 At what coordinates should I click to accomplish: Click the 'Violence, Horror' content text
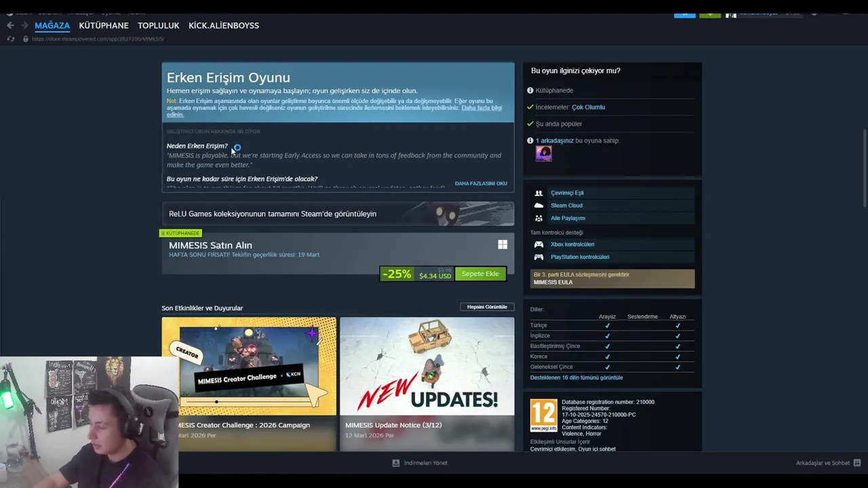(x=581, y=434)
